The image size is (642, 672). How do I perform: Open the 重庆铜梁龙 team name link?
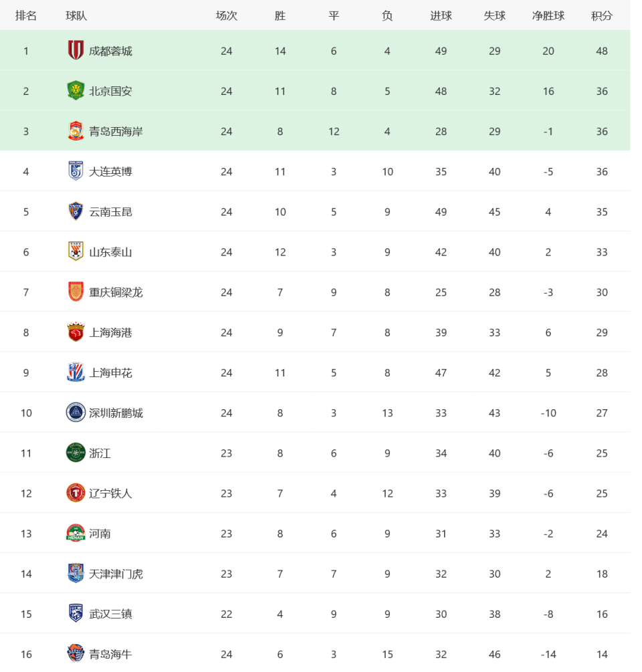(x=116, y=292)
